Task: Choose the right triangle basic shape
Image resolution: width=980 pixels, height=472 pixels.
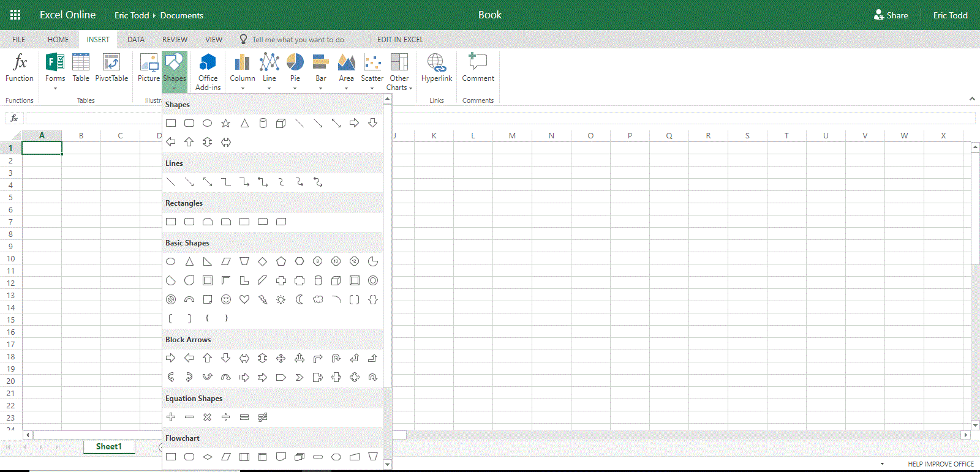Action: click(x=208, y=261)
